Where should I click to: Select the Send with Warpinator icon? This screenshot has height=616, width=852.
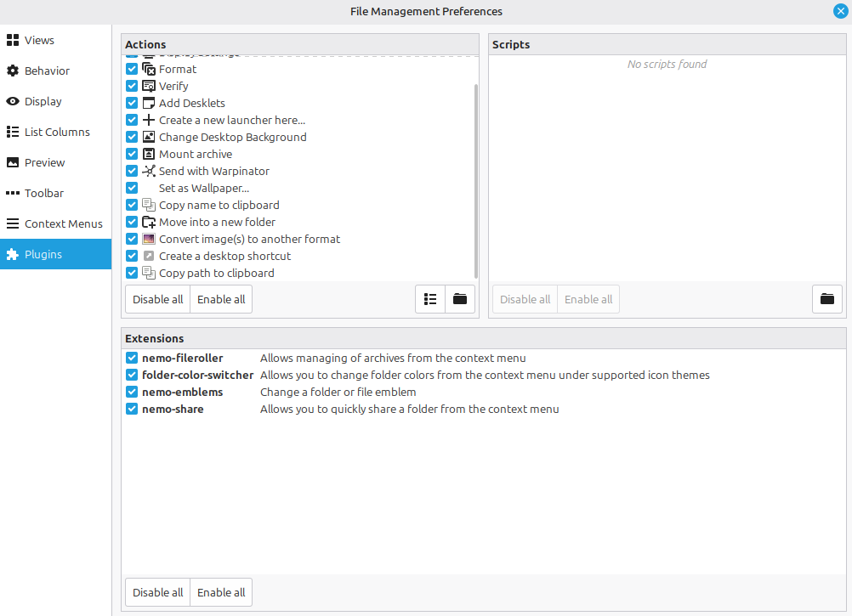coord(149,171)
